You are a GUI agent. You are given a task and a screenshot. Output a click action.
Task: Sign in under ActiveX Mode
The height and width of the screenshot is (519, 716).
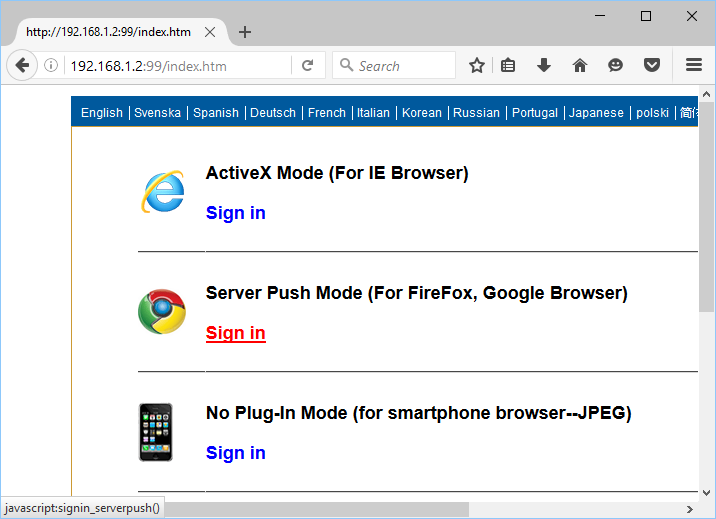235,213
